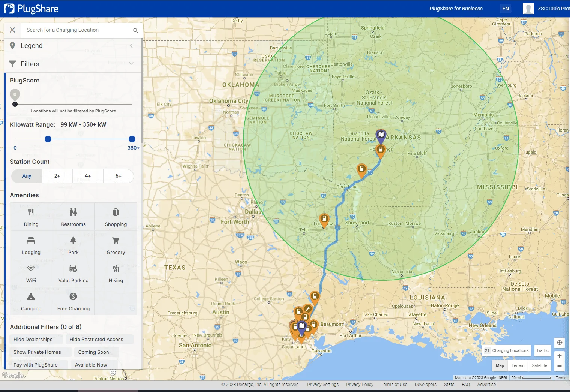Zoom in the map with plus button
570x392 pixels.
[x=559, y=356]
